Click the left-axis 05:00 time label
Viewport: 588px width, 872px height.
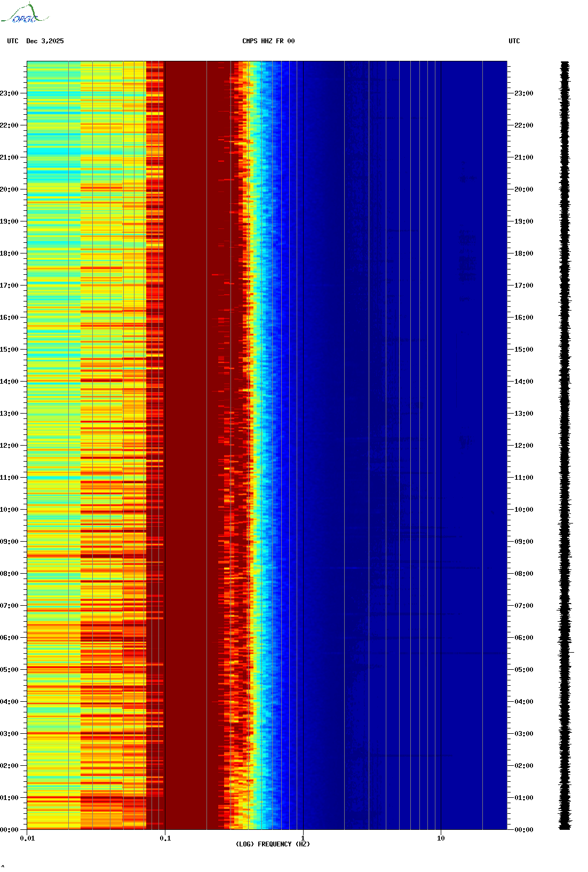tap(9, 670)
